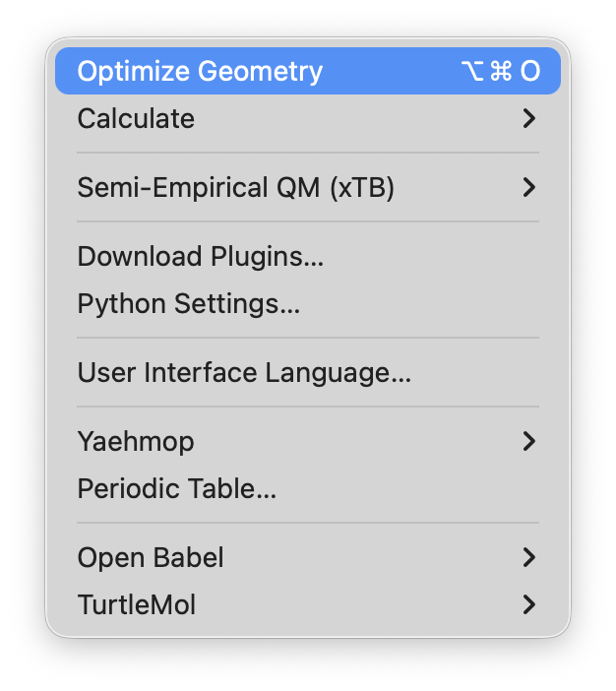Open the Yaehmop submenu
616x691 pixels.
pos(136,442)
